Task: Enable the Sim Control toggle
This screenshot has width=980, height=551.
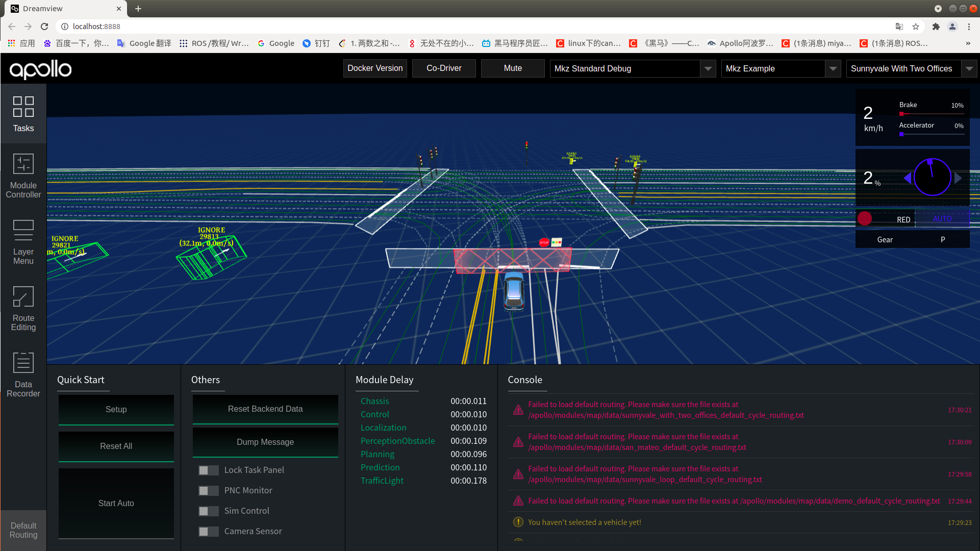Action: pyautogui.click(x=208, y=511)
